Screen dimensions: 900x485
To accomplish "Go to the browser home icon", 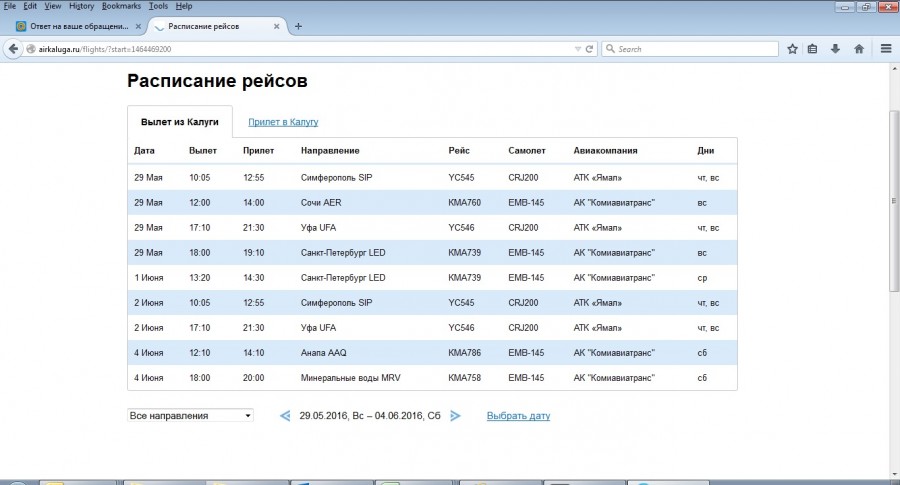I will click(859, 48).
